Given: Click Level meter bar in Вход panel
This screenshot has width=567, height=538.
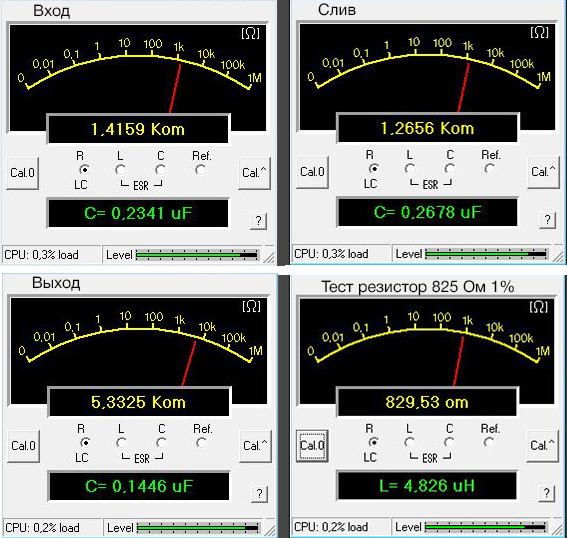Looking at the screenshot, I should click(197, 255).
